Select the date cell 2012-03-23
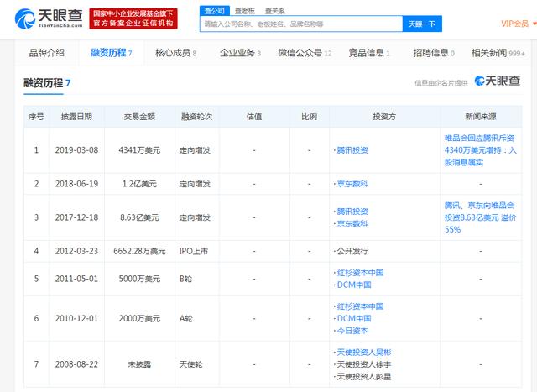Image resolution: width=537 pixels, height=392 pixels. (x=76, y=251)
